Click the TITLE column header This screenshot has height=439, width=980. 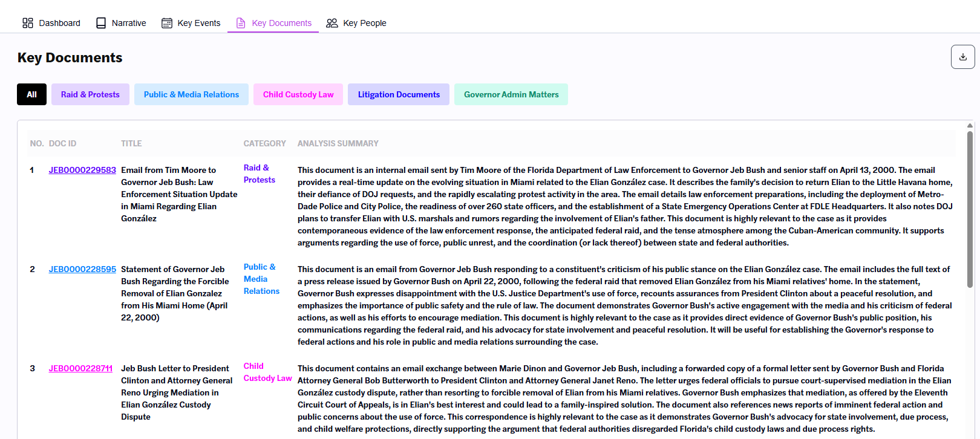[x=131, y=143]
